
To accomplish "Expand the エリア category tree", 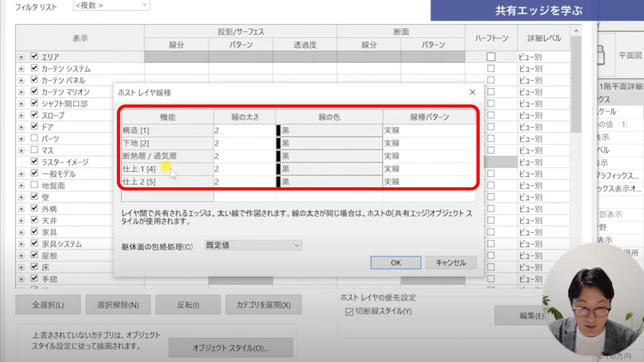I will [21, 57].
